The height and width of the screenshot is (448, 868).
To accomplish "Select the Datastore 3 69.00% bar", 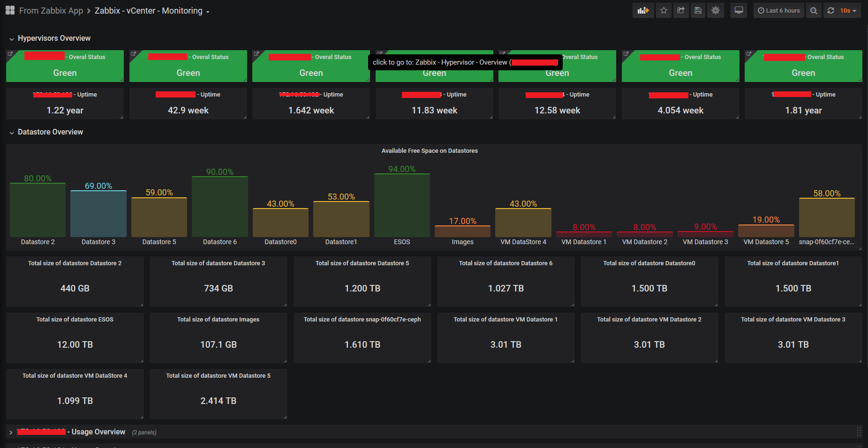I will 98,214.
